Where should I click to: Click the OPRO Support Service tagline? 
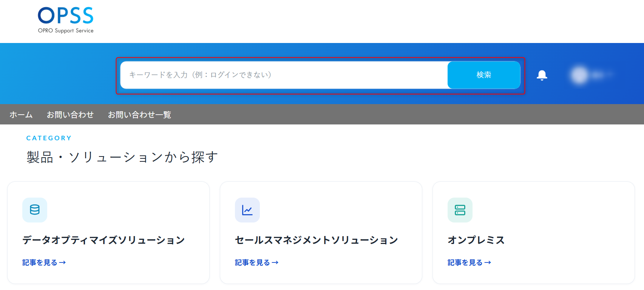[66, 31]
